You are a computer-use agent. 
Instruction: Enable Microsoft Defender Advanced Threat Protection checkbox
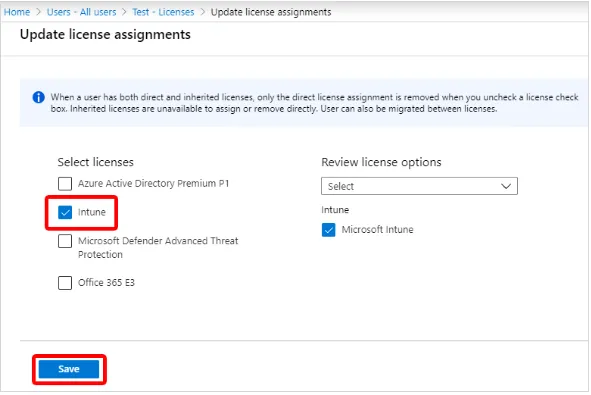click(x=65, y=241)
